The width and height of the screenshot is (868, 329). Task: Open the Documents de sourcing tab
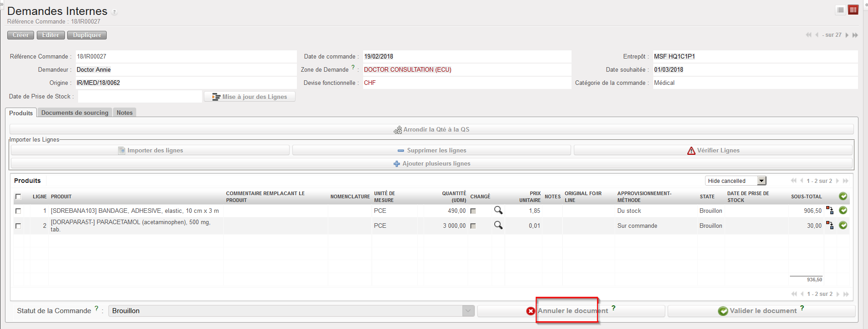point(74,113)
